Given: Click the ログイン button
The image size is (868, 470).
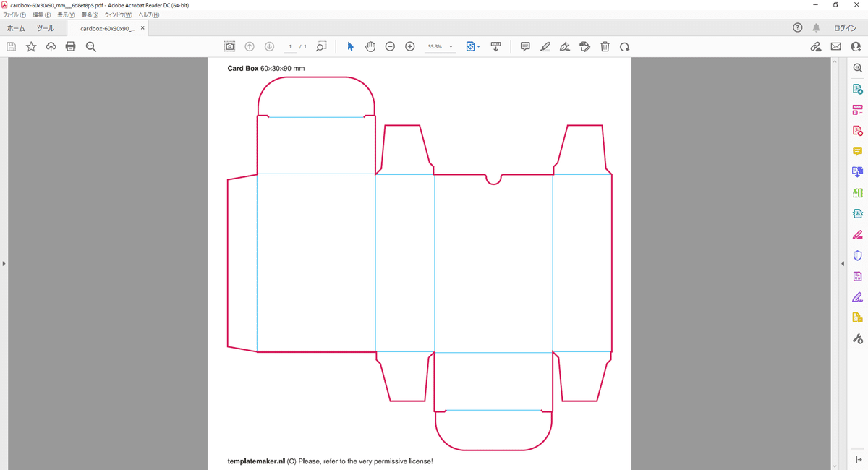Looking at the screenshot, I should click(845, 28).
